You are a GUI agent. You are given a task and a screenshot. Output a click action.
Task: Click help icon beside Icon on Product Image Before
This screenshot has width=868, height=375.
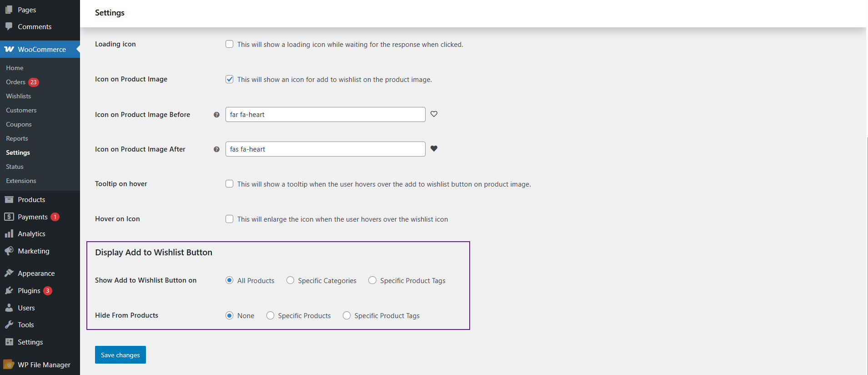pyautogui.click(x=216, y=115)
